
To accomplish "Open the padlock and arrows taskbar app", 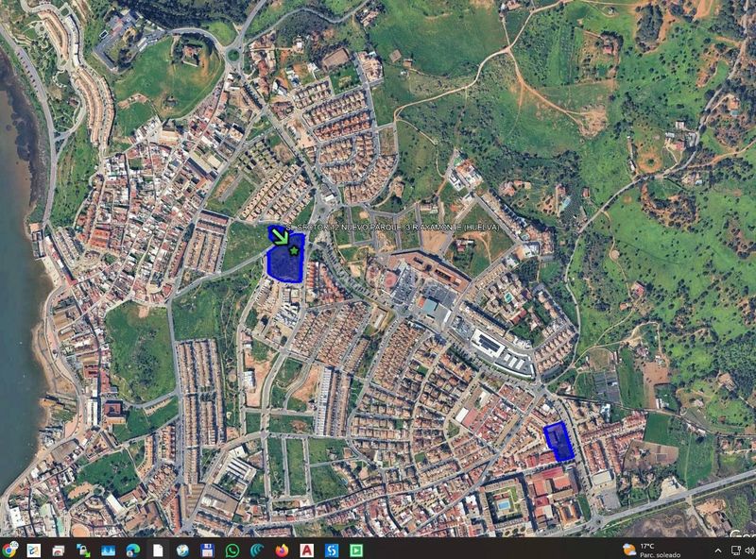I will (x=83, y=550).
